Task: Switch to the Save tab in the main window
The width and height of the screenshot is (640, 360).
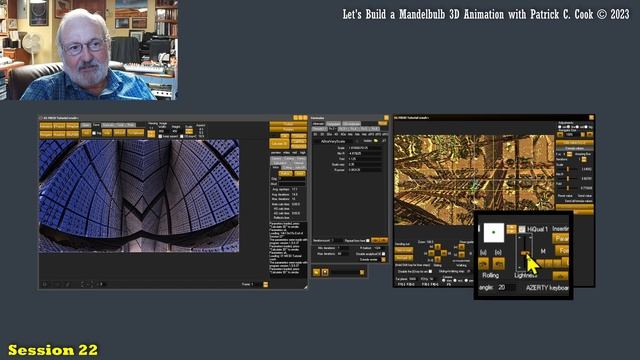Action: coord(96,125)
